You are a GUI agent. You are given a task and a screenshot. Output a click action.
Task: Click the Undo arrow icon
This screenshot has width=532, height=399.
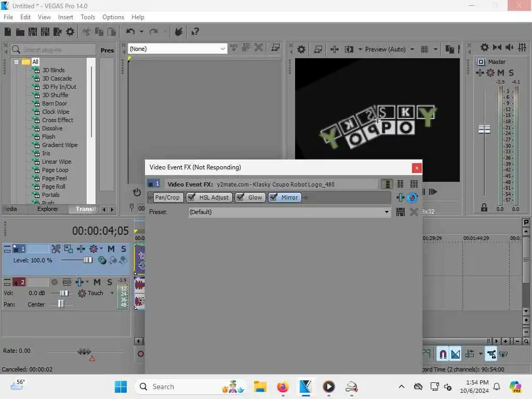[130, 32]
